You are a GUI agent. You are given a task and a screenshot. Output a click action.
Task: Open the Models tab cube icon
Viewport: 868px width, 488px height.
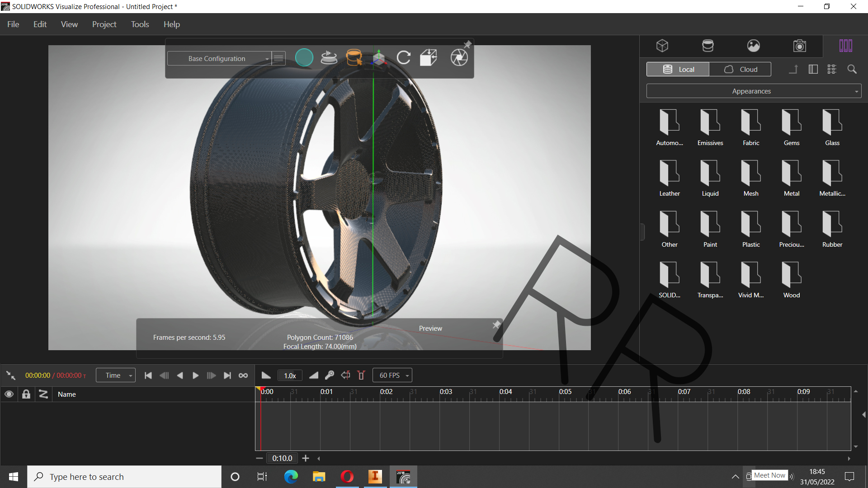662,46
